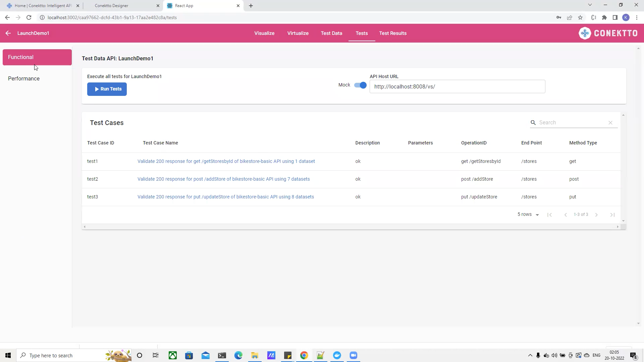644x362 pixels.
Task: Switch to the Test Results tab
Action: (393, 33)
